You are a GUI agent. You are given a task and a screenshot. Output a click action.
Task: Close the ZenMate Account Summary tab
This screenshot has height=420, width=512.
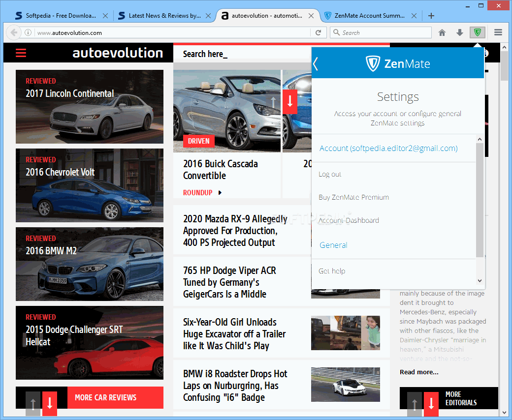414,16
